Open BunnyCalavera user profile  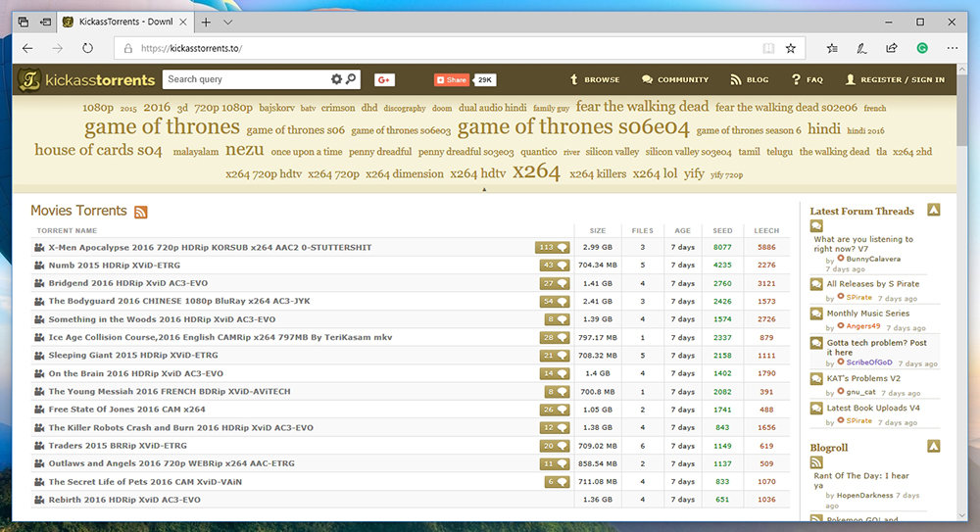coord(873,259)
